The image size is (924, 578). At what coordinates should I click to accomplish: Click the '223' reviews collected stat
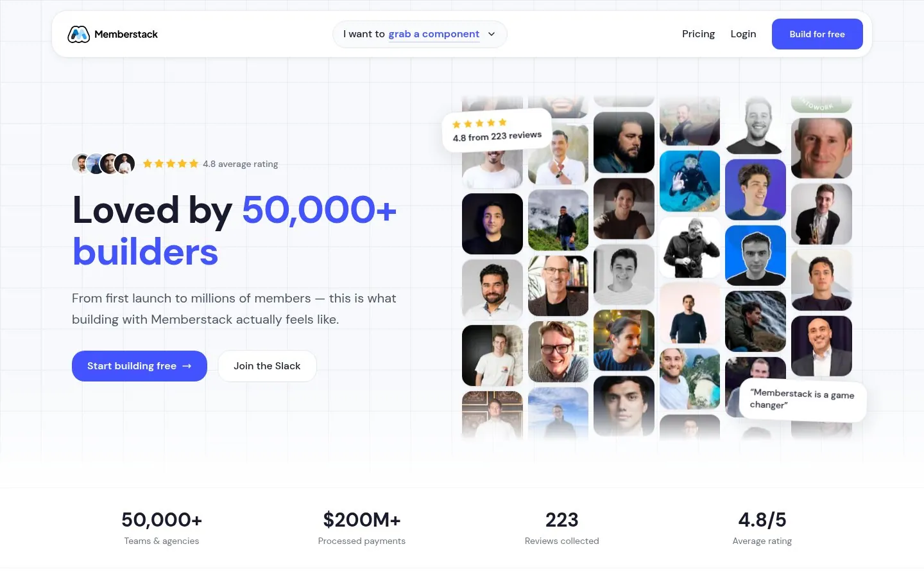562,520
